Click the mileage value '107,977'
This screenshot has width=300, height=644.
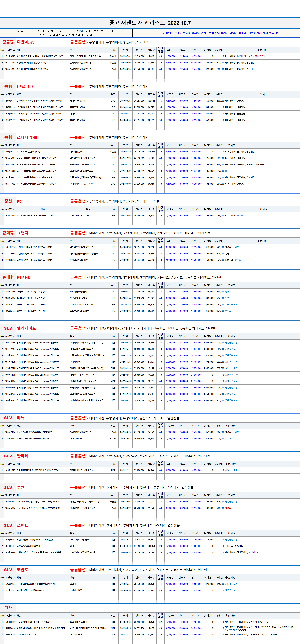coord(151,152)
